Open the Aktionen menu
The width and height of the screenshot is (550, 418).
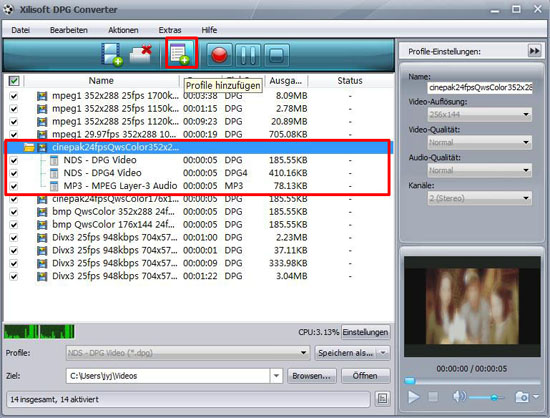[123, 30]
